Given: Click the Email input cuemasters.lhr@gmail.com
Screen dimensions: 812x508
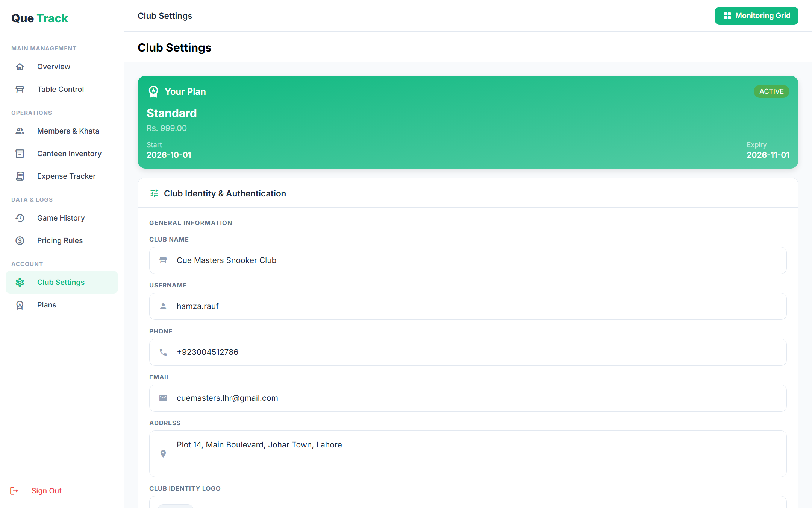Looking at the screenshot, I should pos(468,398).
